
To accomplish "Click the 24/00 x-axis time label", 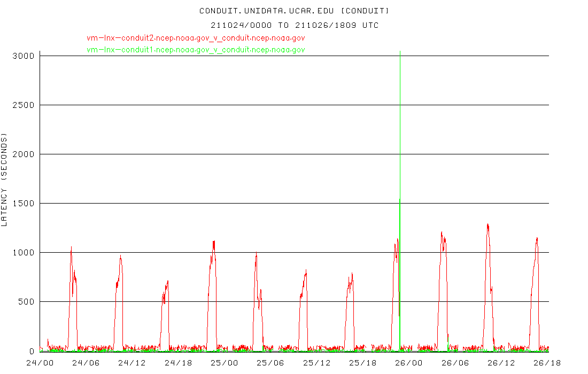I will pos(40,362).
